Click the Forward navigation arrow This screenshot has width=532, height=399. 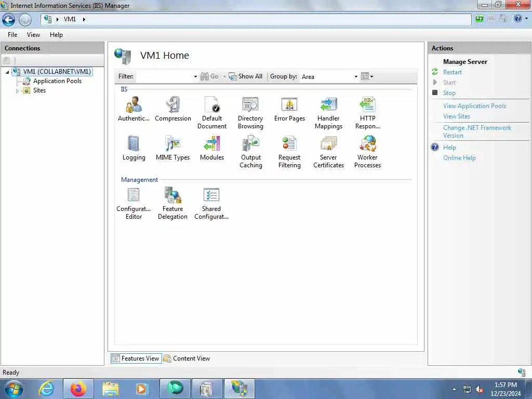coord(25,20)
